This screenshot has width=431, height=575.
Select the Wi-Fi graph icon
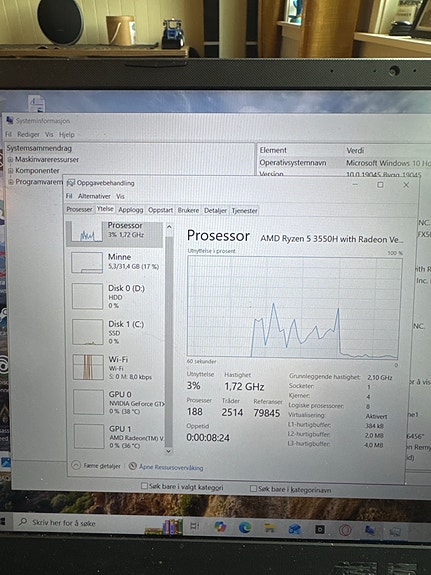(88, 367)
